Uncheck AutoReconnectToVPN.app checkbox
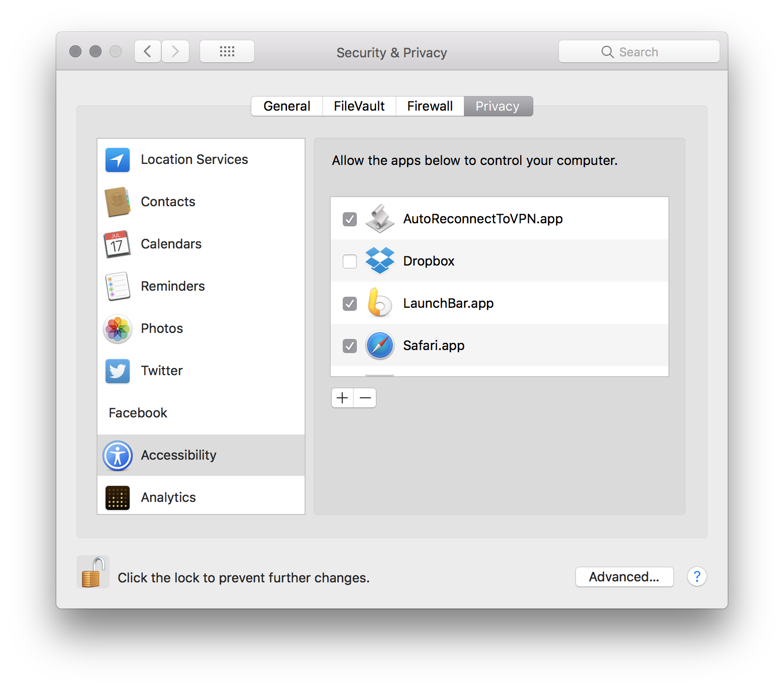The width and height of the screenshot is (784, 689). pos(350,219)
